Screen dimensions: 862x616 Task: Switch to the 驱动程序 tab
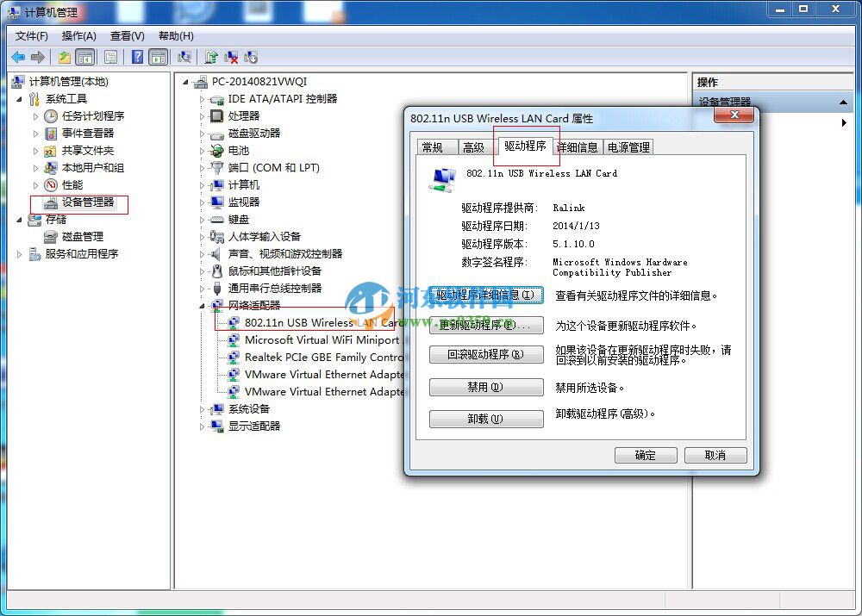click(x=525, y=146)
